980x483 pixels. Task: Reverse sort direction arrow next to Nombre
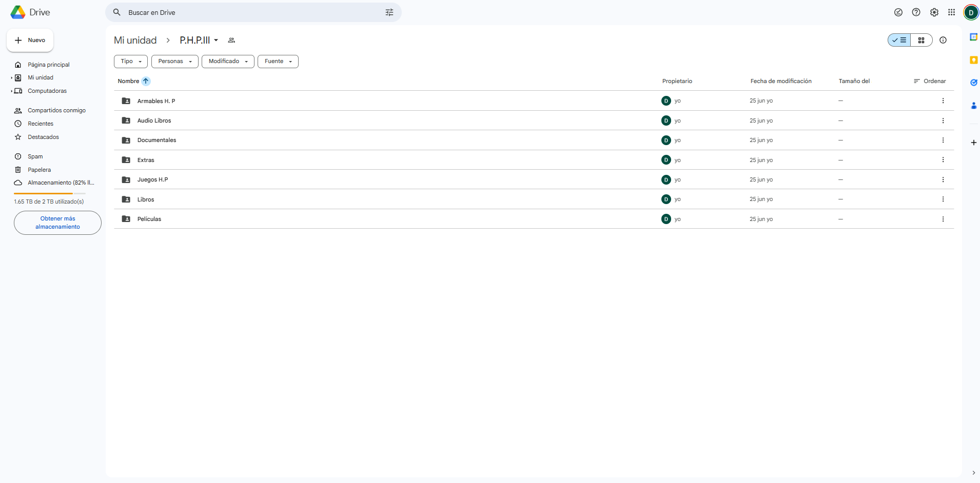(146, 81)
